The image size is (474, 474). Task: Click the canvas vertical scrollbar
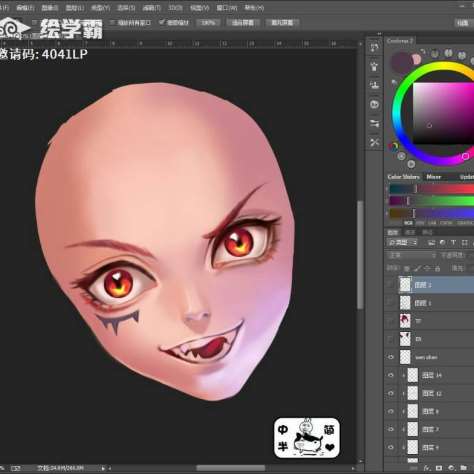(x=360, y=255)
